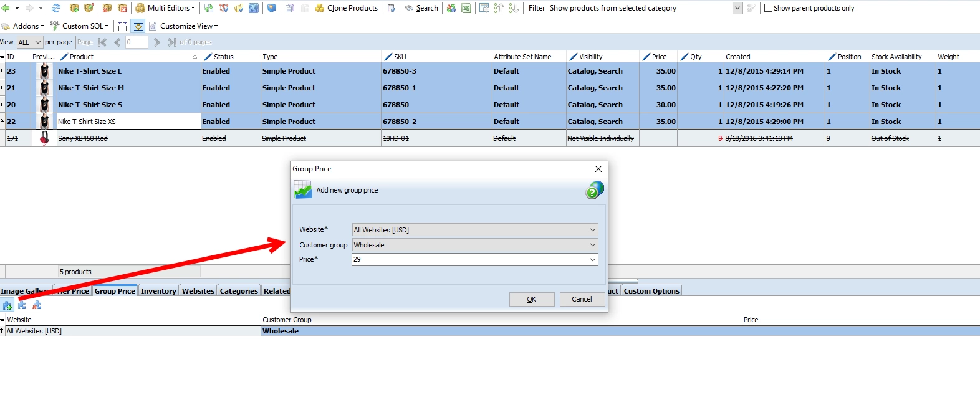Image resolution: width=980 pixels, height=420 pixels.
Task: Click the last page navigation arrow
Action: 172,42
